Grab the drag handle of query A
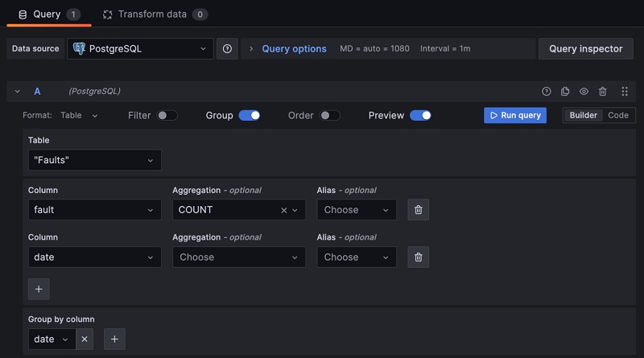Image resolution: width=644 pixels, height=358 pixels. tap(625, 92)
